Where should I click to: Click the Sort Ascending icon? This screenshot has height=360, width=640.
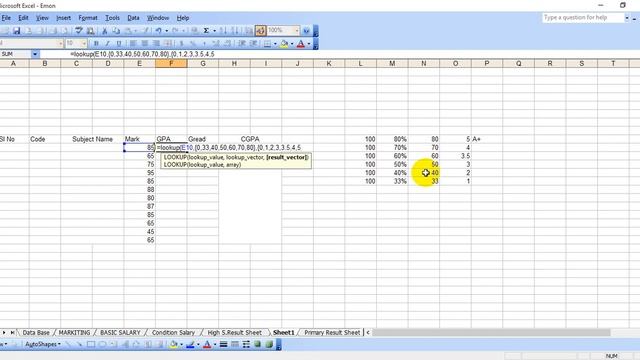point(223,31)
